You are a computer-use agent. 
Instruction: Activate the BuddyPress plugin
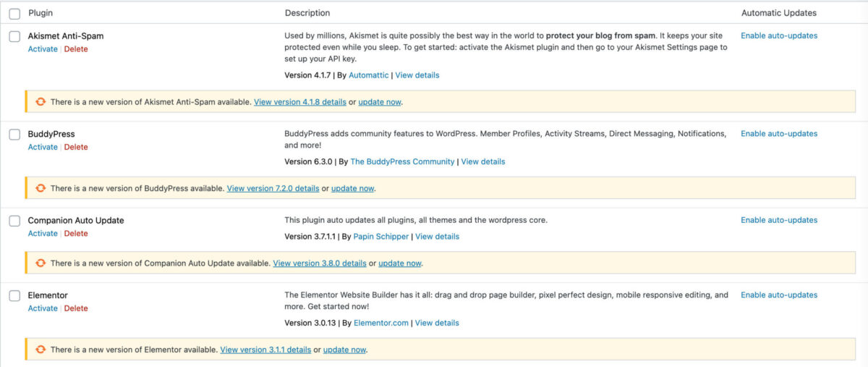(43, 147)
